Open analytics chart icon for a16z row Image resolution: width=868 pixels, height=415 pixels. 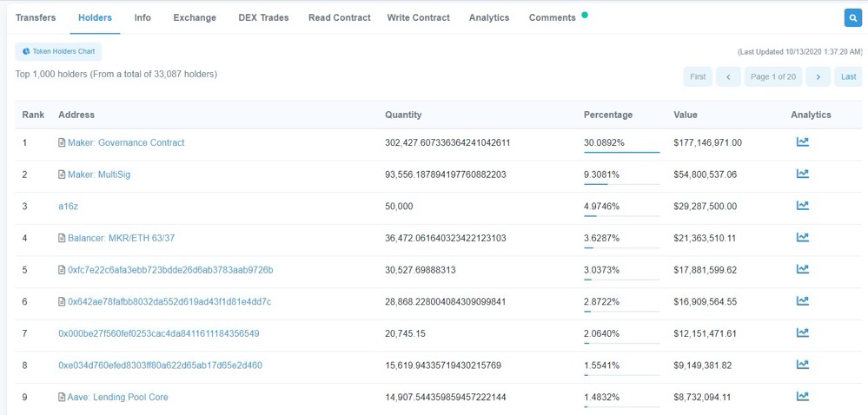[x=802, y=206]
